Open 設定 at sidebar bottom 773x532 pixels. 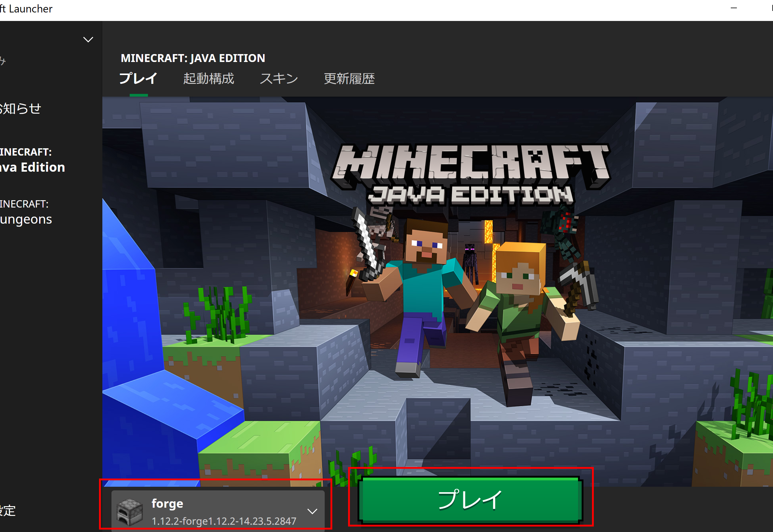8,510
